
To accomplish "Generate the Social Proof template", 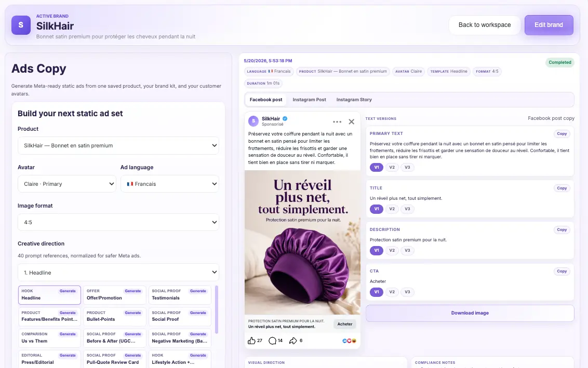I will (198, 313).
